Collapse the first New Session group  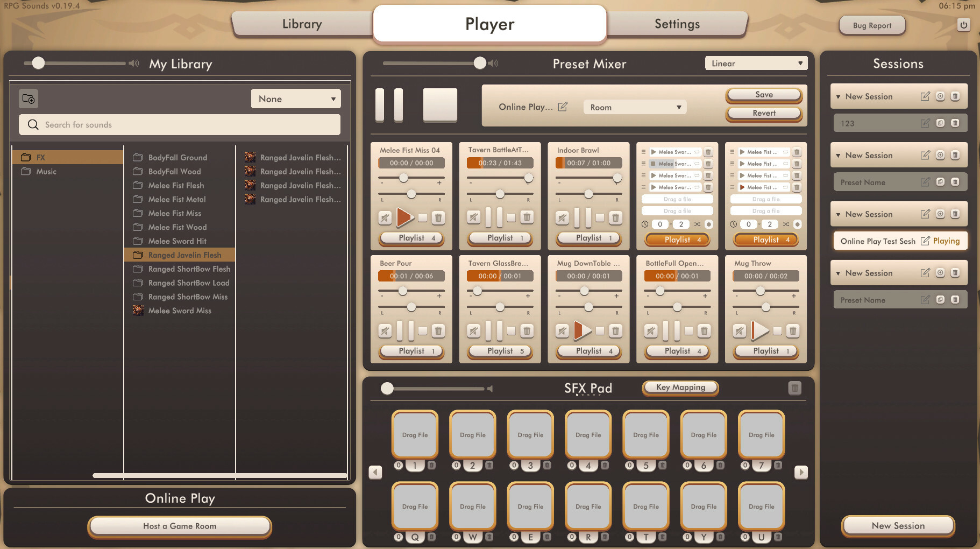click(x=840, y=96)
